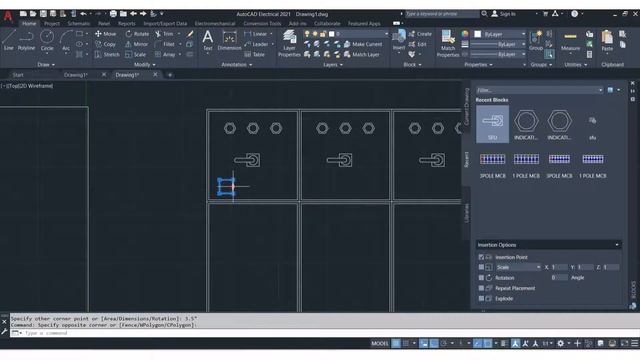
Task: Expand the Draw panel
Action: pos(46,64)
